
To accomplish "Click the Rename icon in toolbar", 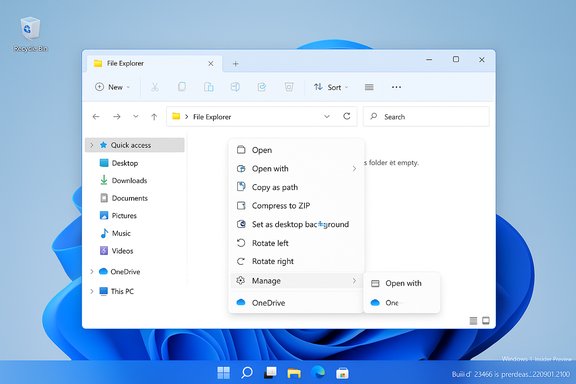I will coord(235,87).
